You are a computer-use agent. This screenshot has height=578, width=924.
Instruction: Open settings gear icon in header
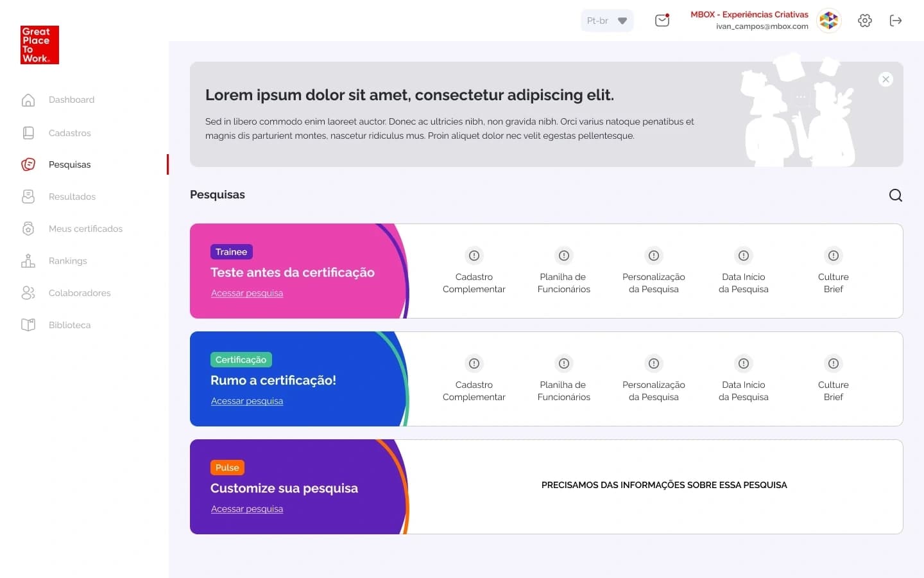coord(865,21)
